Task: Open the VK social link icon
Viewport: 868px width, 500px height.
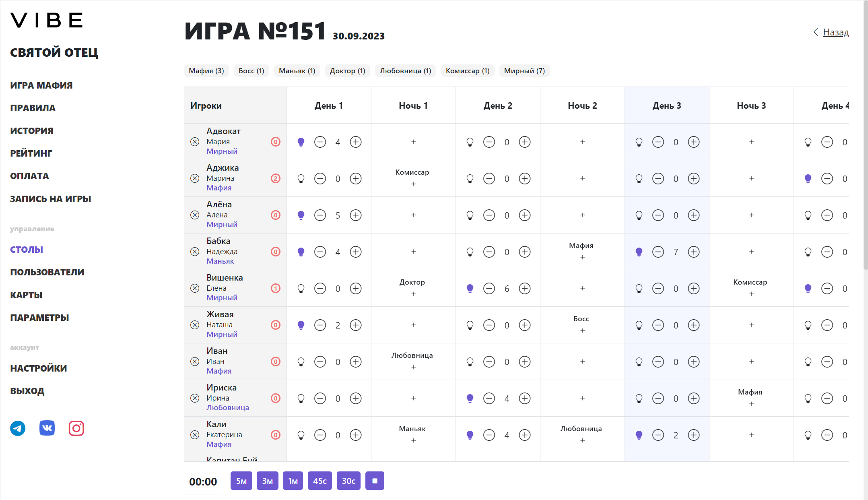Action: tap(47, 428)
